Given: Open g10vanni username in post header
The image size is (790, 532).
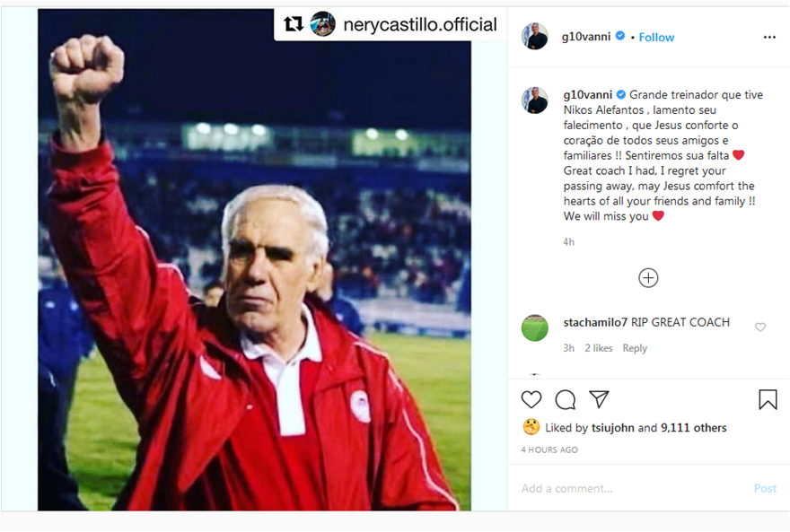Looking at the screenshot, I should [585, 37].
